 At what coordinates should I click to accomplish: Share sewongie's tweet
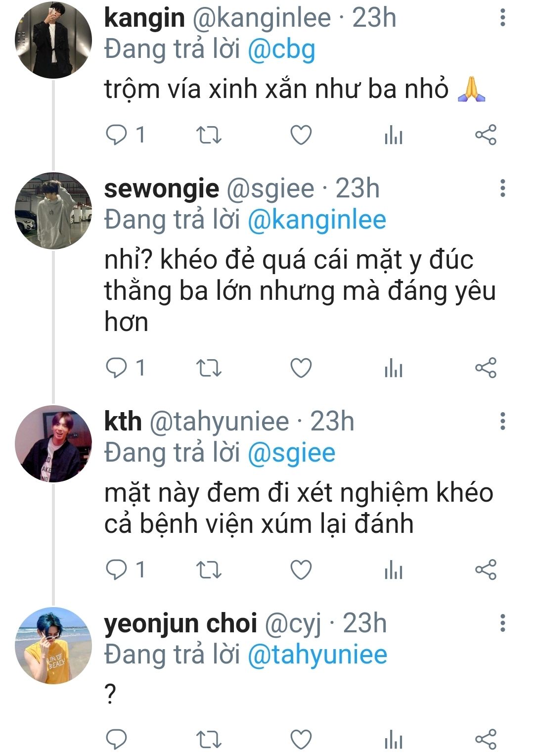point(486,368)
